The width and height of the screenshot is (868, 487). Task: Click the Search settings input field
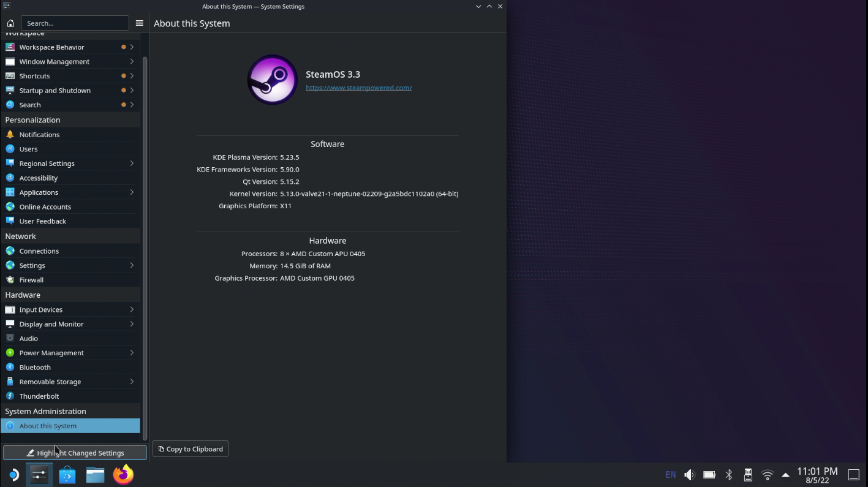75,23
